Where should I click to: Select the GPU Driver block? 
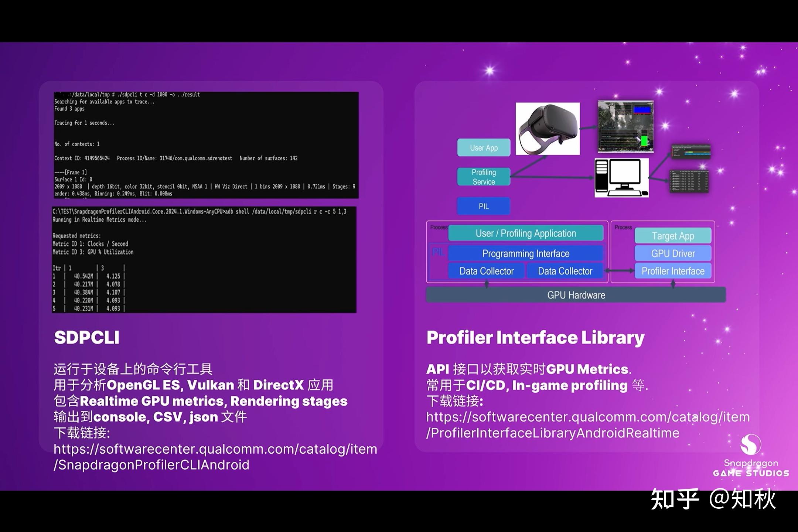tap(672, 253)
